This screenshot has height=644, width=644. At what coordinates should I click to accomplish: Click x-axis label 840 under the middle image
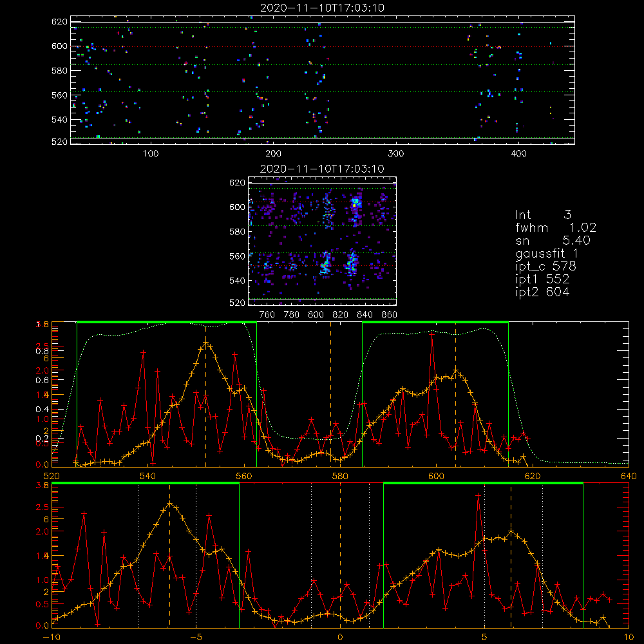coord(365,315)
